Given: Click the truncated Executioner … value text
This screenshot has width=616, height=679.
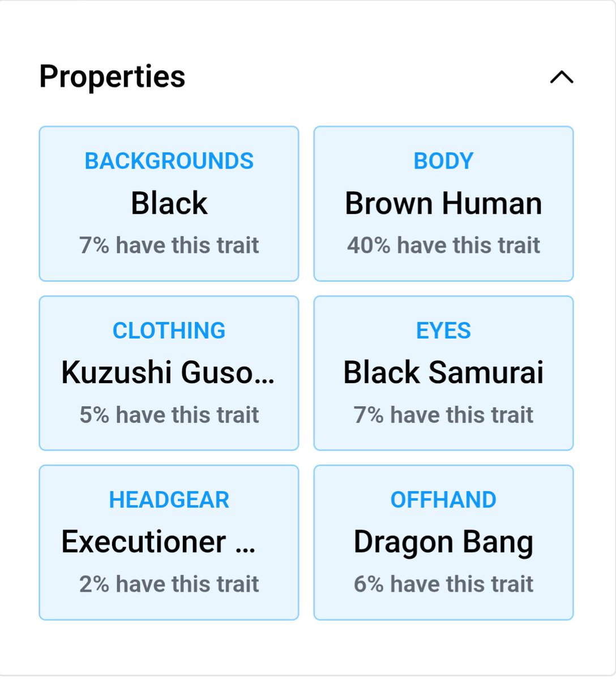Looking at the screenshot, I should 159,542.
